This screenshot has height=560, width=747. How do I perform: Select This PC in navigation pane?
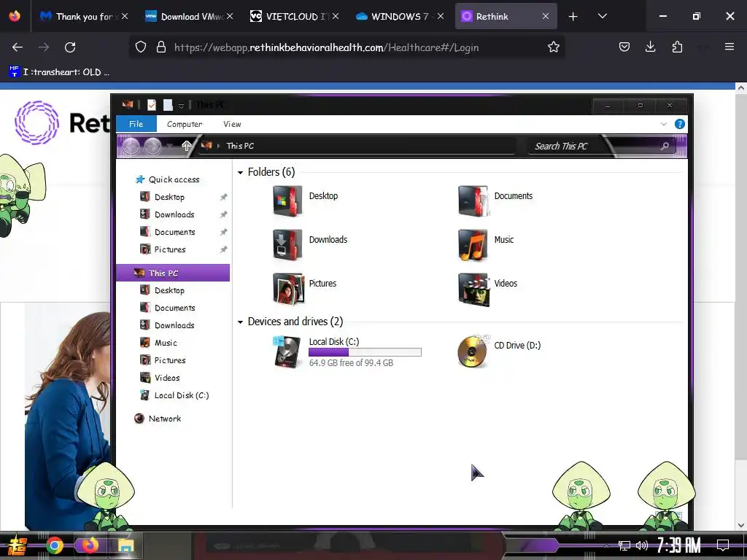(173, 273)
